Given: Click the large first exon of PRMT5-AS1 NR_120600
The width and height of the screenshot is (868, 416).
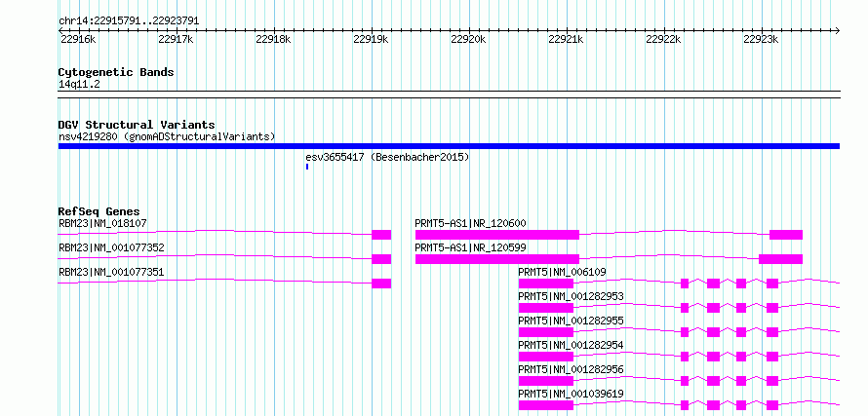Looking at the screenshot, I should 497,235.
